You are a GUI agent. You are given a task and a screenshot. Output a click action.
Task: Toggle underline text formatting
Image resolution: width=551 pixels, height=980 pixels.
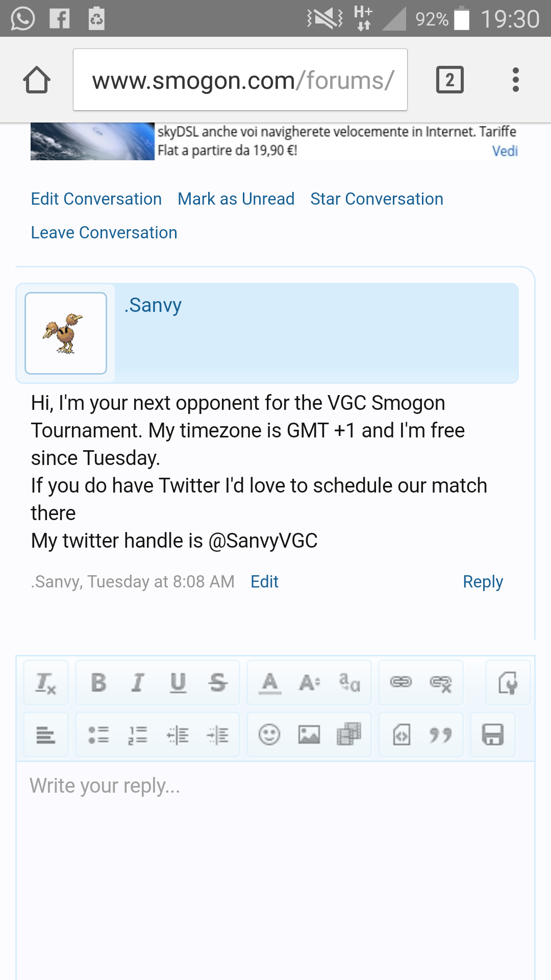(x=178, y=682)
